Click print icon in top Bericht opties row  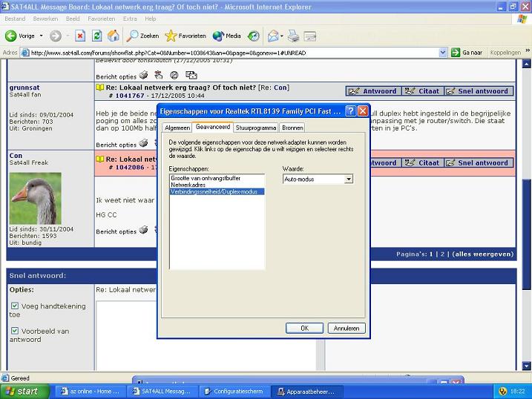click(x=143, y=75)
